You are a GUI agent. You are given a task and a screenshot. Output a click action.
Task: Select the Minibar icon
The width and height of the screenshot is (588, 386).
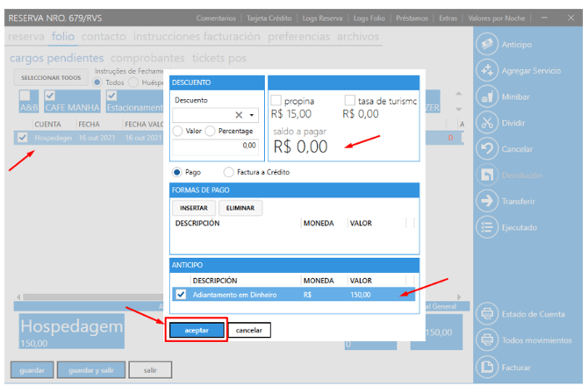coord(487,96)
